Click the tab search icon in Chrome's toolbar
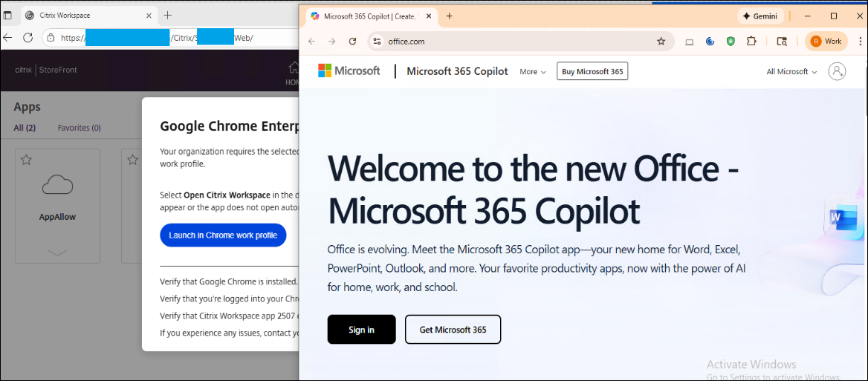Screen dimensions: 868x381 point(782,42)
